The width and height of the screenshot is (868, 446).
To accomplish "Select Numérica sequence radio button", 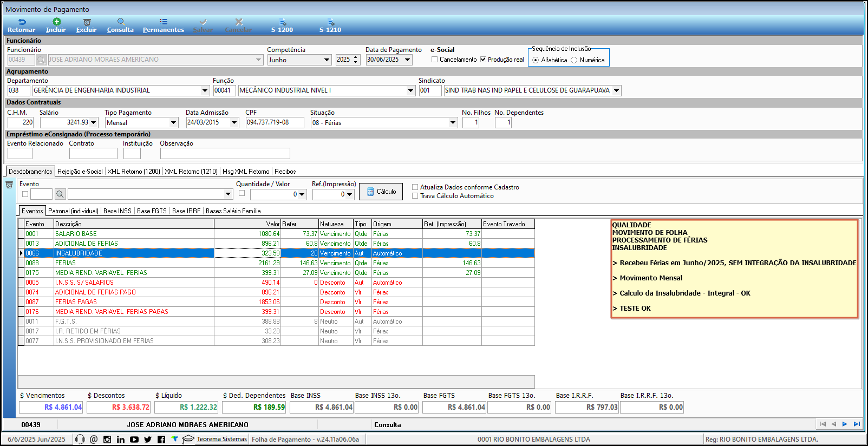I will click(574, 60).
